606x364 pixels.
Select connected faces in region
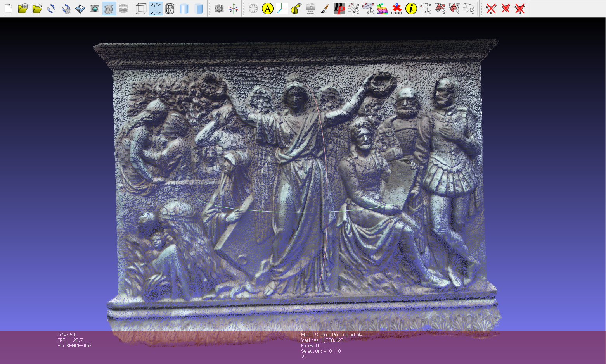[x=454, y=9]
